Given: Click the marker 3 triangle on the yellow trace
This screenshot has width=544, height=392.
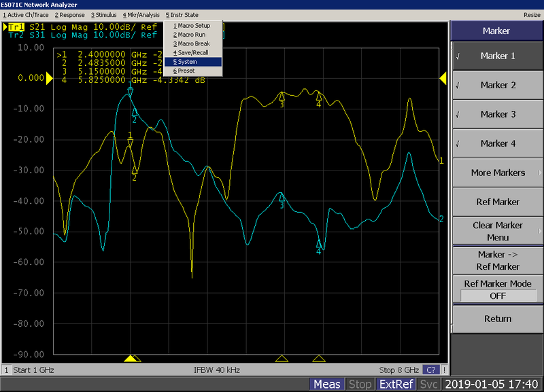Looking at the screenshot, I should click(x=281, y=95).
